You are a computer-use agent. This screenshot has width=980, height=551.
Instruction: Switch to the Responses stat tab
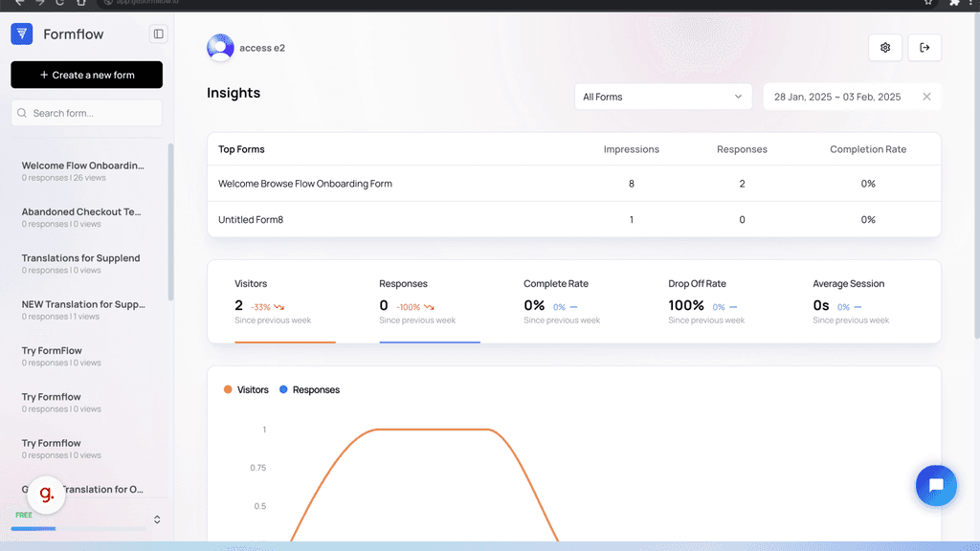429,302
